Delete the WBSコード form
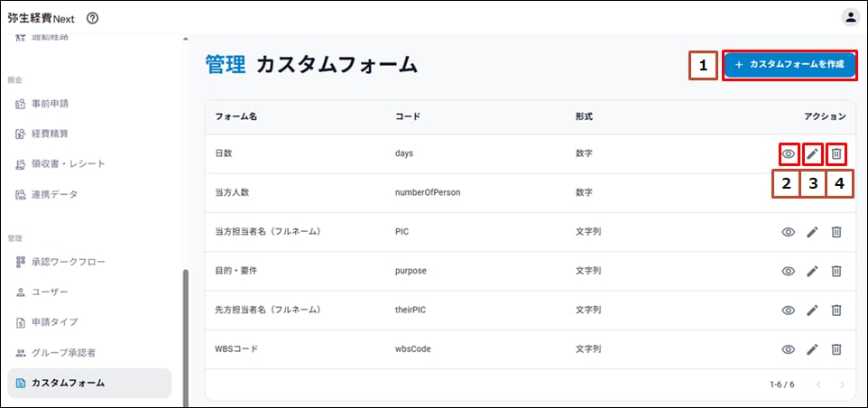Image resolution: width=868 pixels, height=408 pixels. point(836,349)
